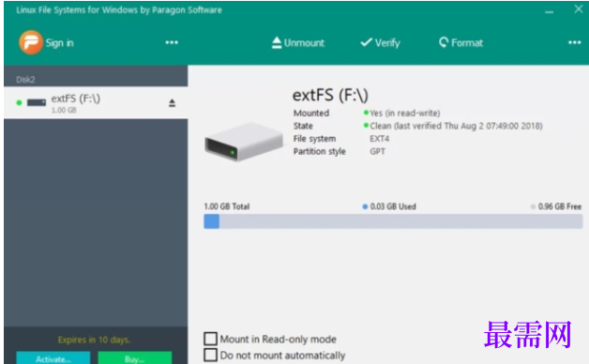Click the gray '0.96 GB Free' legend dot
This screenshot has height=364, width=589.
point(533,206)
